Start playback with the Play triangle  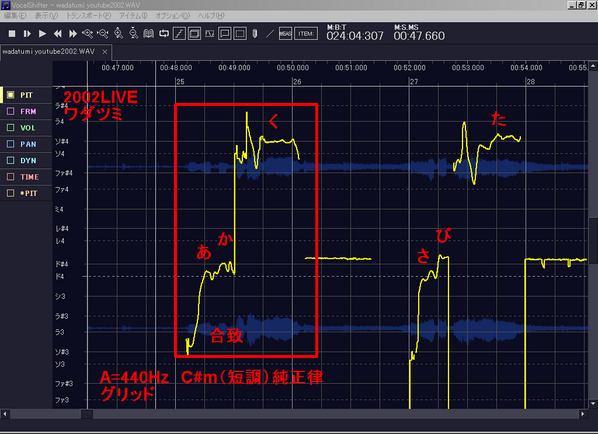[42, 34]
